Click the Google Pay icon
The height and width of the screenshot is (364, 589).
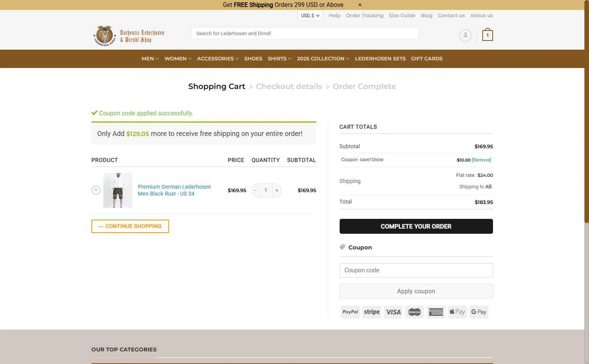(479, 312)
